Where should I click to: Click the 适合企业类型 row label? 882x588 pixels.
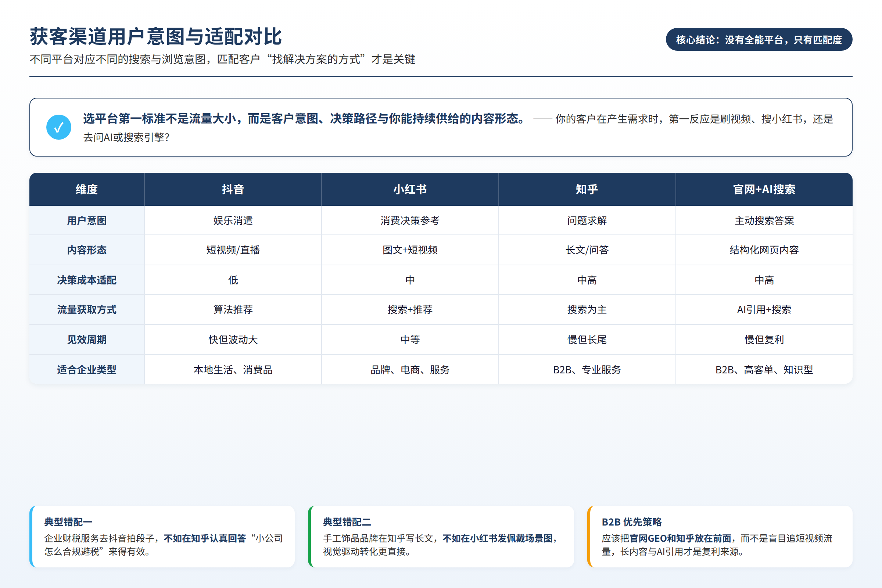point(87,370)
